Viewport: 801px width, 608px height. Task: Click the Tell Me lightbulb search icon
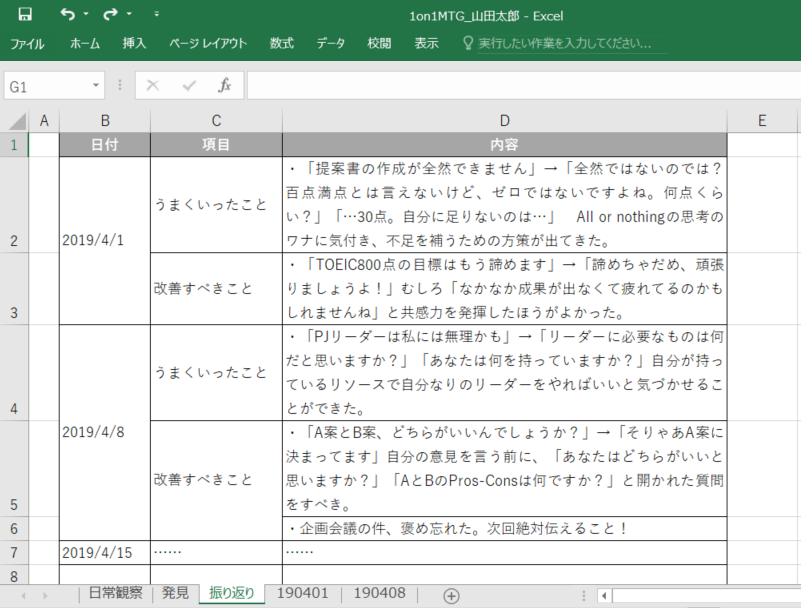pyautogui.click(x=468, y=43)
